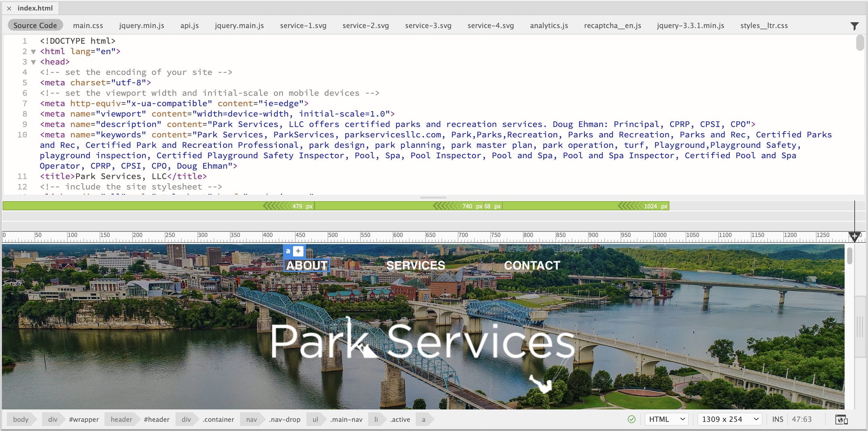This screenshot has height=431, width=868.
Task: Click the meta viewport tag on line 8
Action: pyautogui.click(x=217, y=114)
